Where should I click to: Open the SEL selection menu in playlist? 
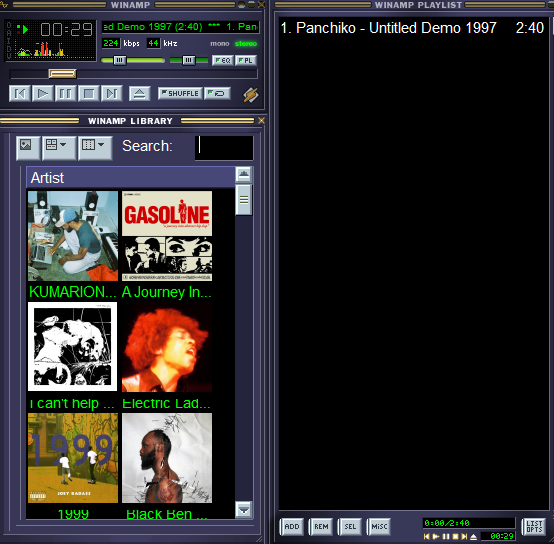point(350,526)
